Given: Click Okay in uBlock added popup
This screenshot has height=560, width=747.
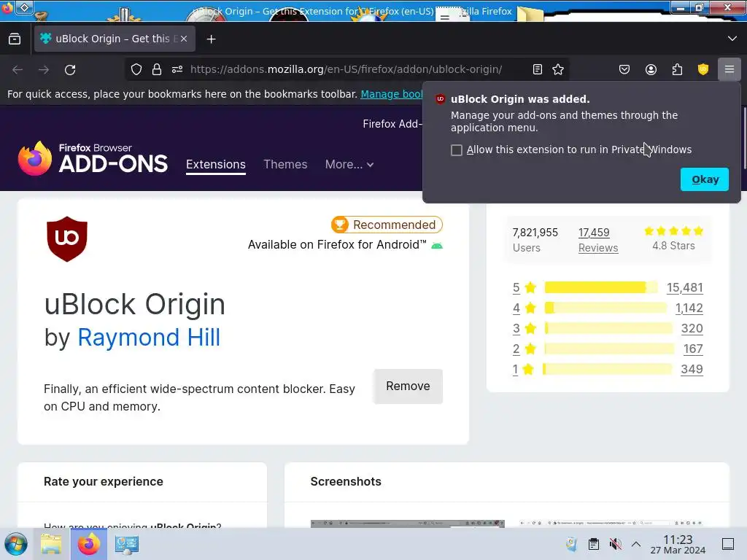Looking at the screenshot, I should pyautogui.click(x=705, y=179).
